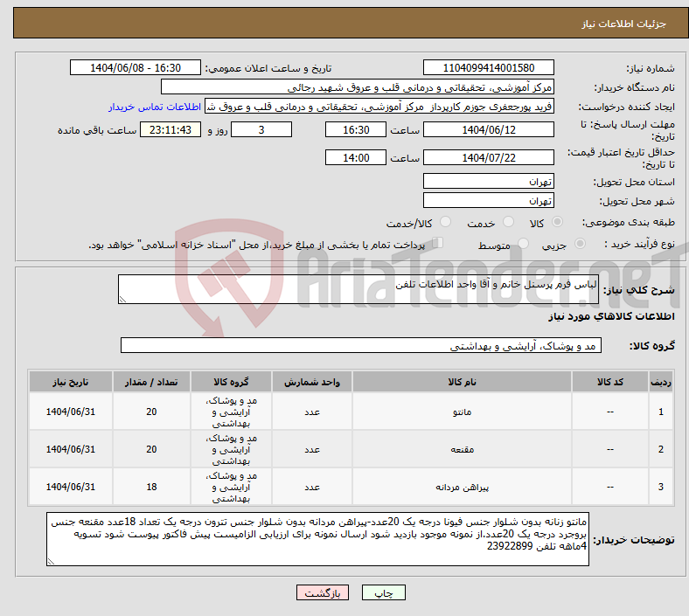Click the ردیف column header
Viewport: 689px width, 616px height.
661,382
